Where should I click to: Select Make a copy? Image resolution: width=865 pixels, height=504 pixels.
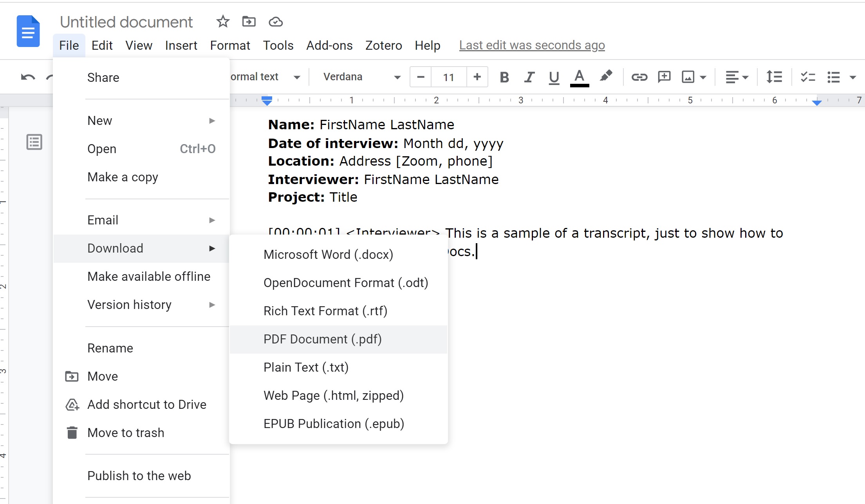tap(141, 177)
